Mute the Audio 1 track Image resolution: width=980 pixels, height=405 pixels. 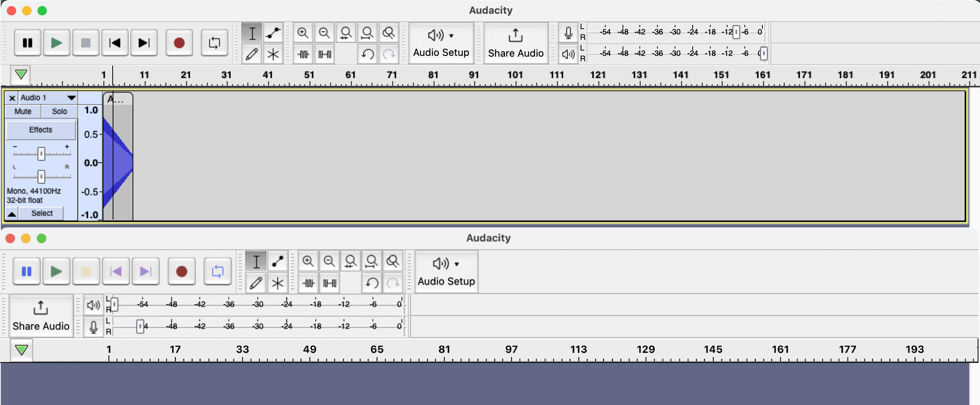22,111
